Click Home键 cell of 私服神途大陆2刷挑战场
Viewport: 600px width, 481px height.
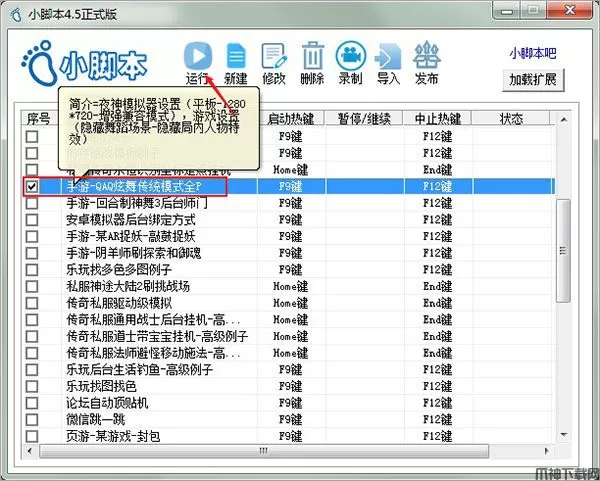point(290,287)
